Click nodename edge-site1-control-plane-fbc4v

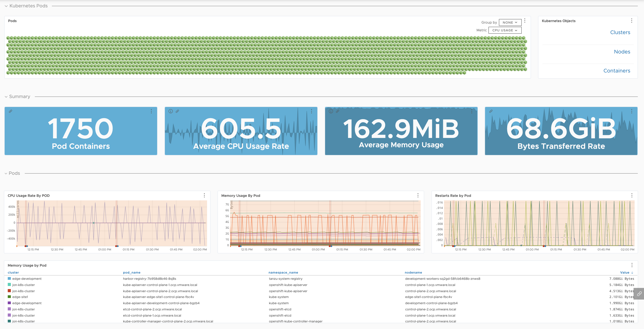click(x=428, y=297)
